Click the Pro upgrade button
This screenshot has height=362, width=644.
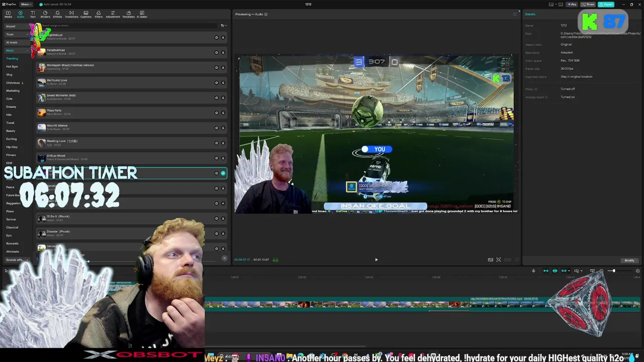coord(572,5)
